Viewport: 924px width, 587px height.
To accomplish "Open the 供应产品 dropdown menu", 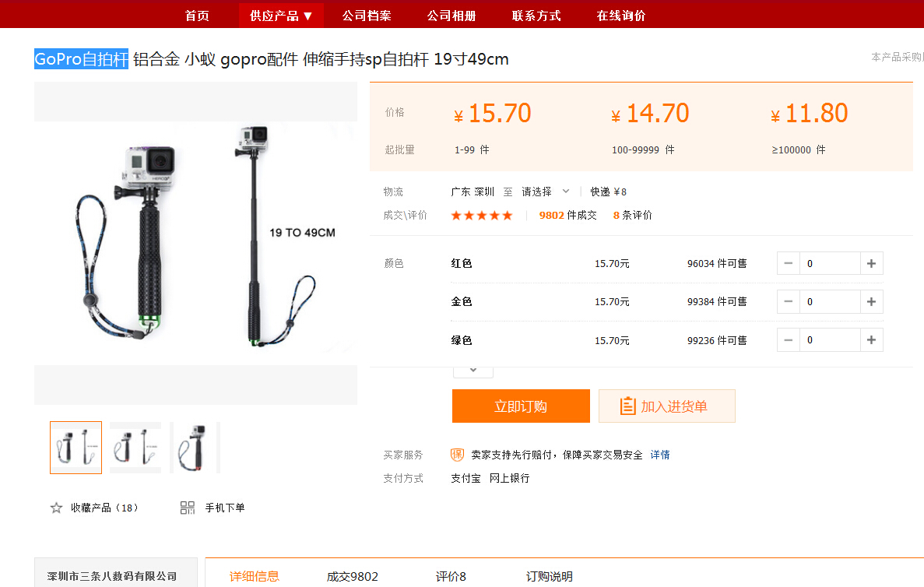I will tap(281, 16).
